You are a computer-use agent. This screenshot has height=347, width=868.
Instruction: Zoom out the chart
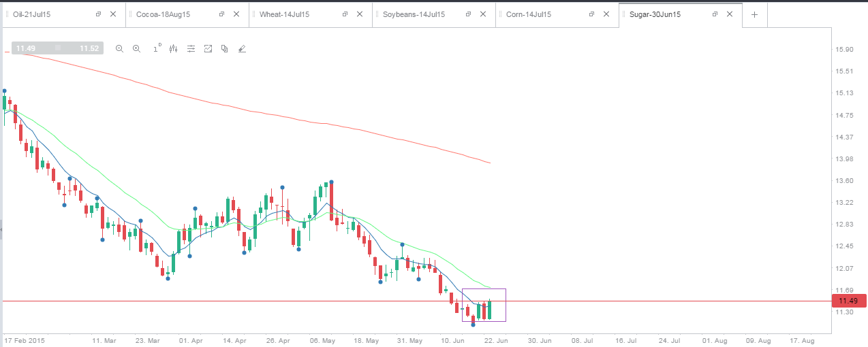point(119,48)
